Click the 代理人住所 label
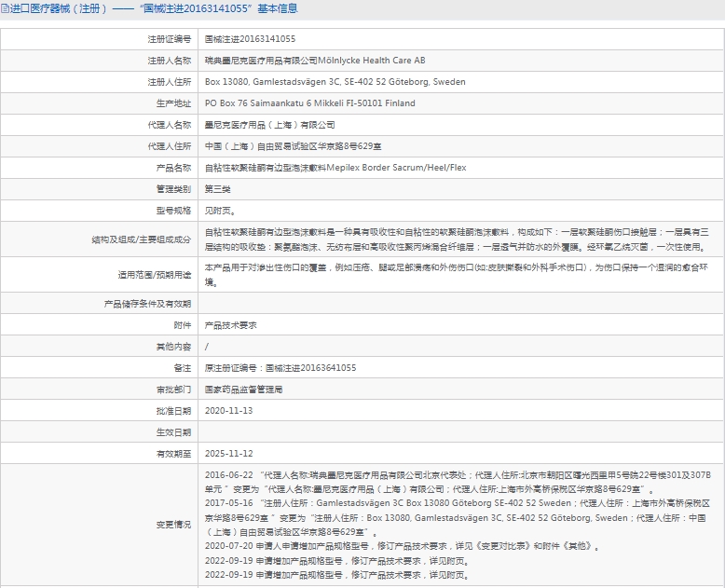 [170, 146]
